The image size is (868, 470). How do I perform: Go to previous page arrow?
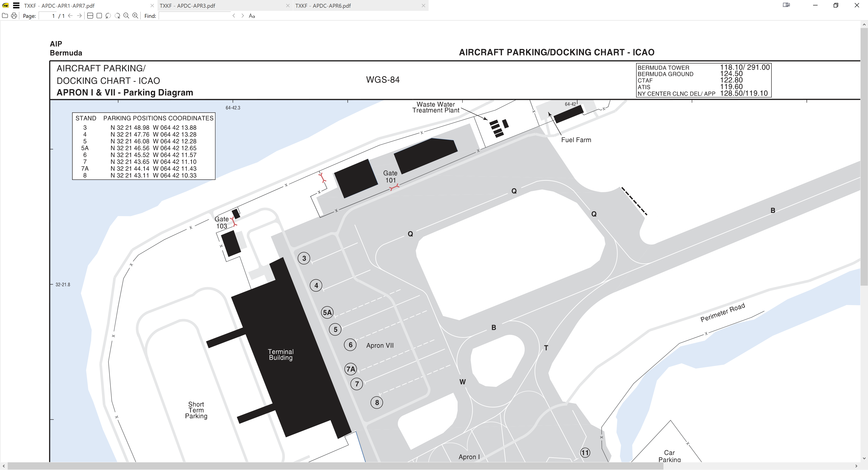[x=70, y=16]
